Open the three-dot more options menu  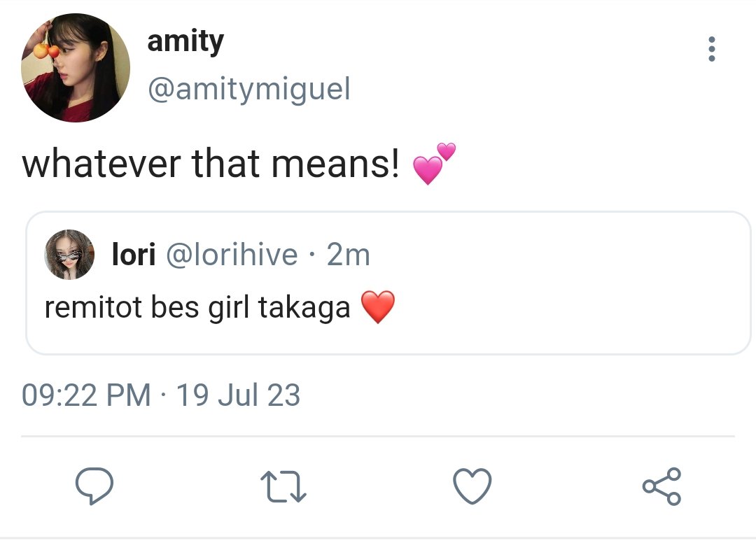point(711,49)
